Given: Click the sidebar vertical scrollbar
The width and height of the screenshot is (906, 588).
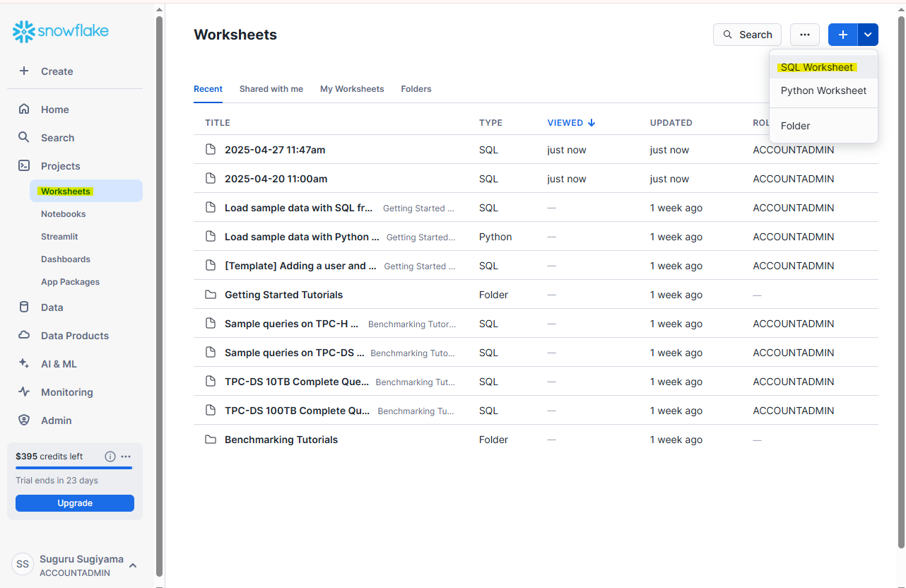Looking at the screenshot, I should click(160, 295).
